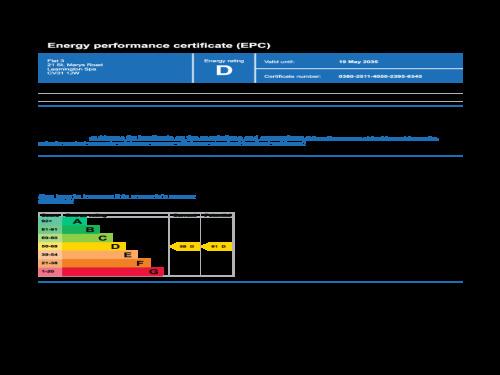Click the 92+ score range cell
This screenshot has width=500, height=375.
pyautogui.click(x=50, y=221)
